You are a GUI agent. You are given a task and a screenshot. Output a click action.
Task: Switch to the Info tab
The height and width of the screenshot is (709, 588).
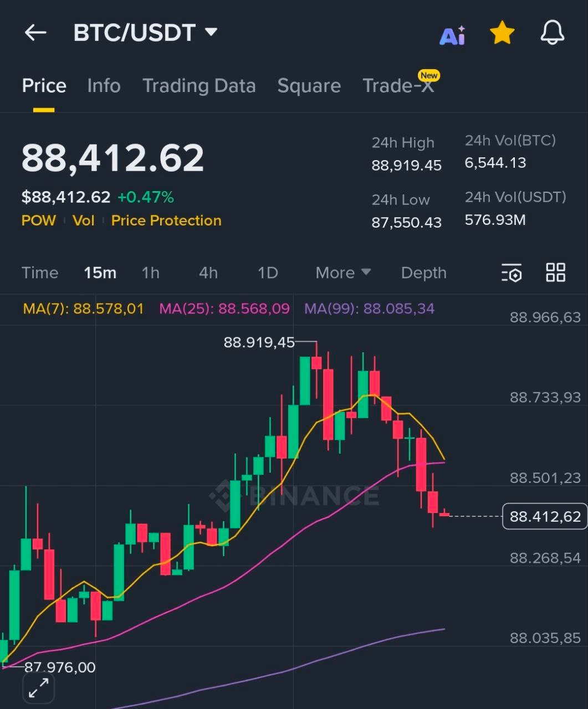click(104, 86)
